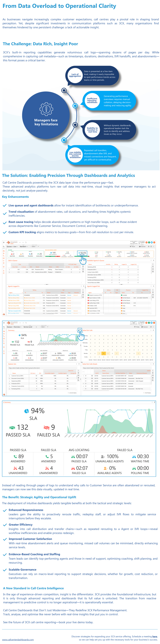160x644 pixels.
Task: Maximize the Calls In Queue panel
Action: [x=84, y=260]
